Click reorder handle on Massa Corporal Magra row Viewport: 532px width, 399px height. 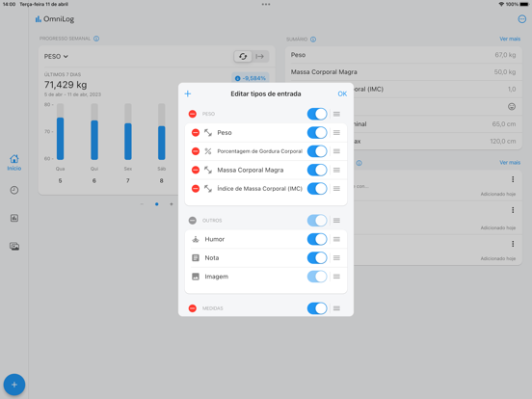tap(336, 170)
